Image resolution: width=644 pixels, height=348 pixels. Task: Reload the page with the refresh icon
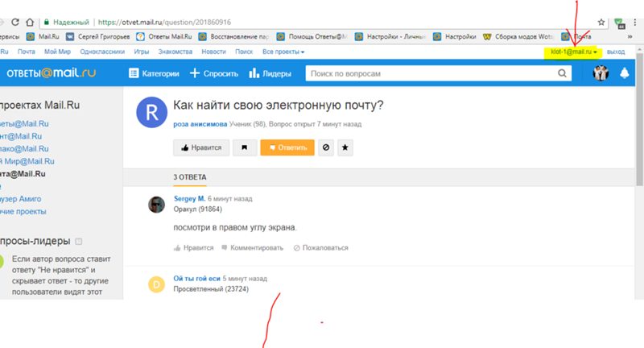point(15,23)
